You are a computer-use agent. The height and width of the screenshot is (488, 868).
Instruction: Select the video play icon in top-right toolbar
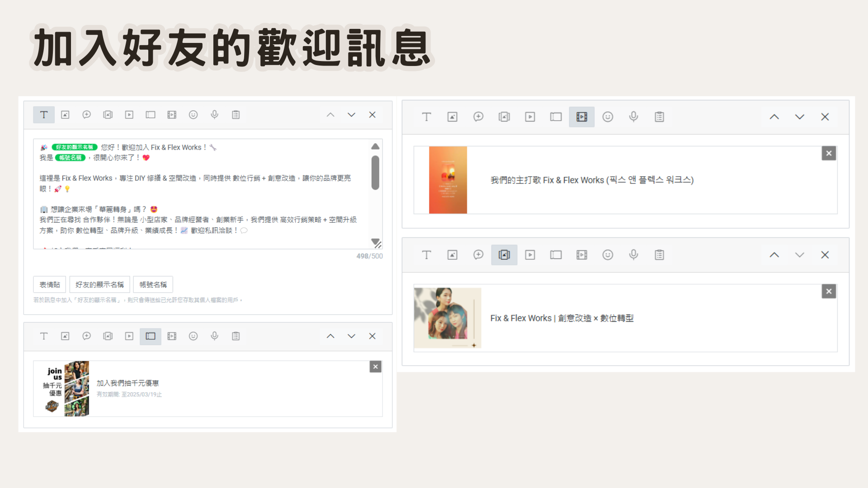click(x=530, y=117)
